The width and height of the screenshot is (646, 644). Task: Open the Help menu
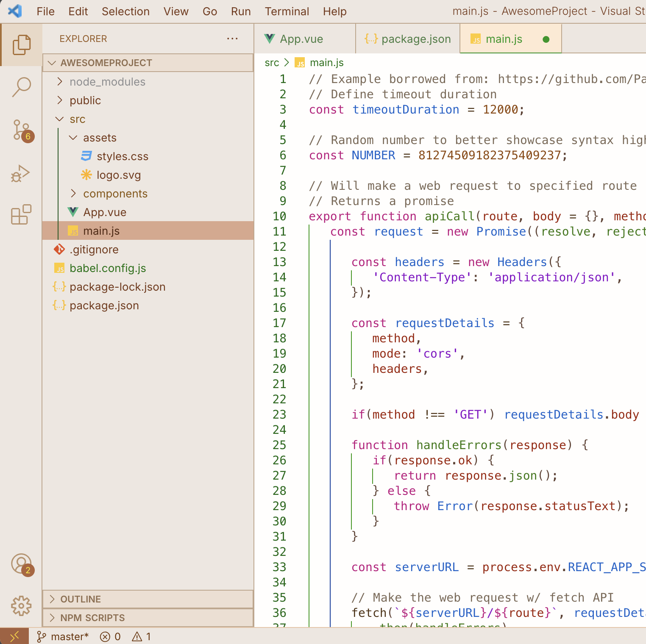pyautogui.click(x=335, y=11)
